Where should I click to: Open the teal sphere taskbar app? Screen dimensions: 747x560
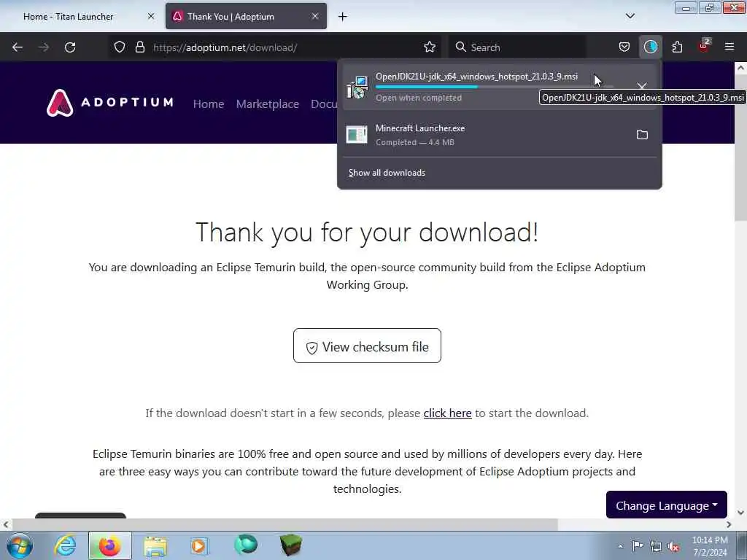(x=245, y=545)
